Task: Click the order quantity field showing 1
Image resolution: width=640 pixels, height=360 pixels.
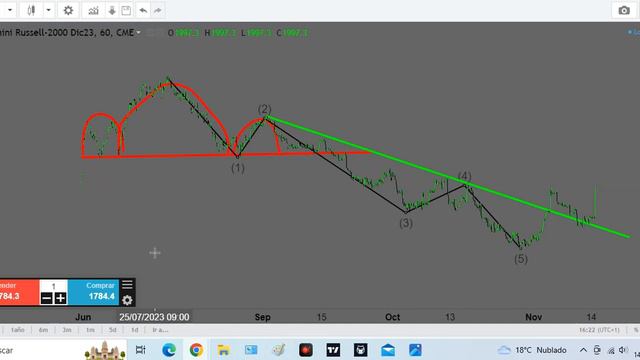Action: tap(53, 286)
